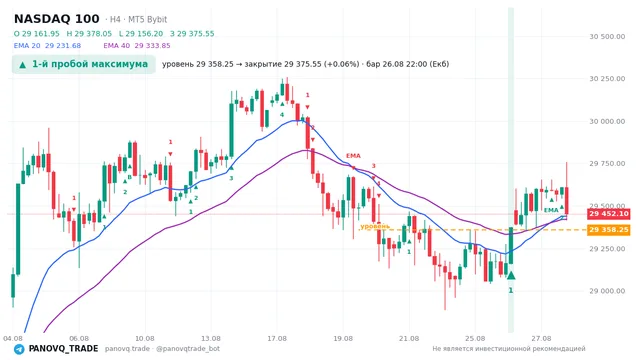Click the 30 500.00 price axis label
This screenshot has width=640, height=360.
point(607,36)
